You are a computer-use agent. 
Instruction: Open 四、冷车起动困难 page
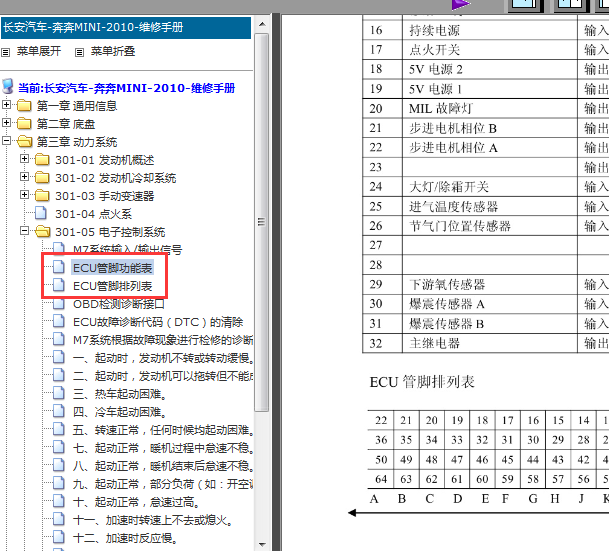click(120, 412)
